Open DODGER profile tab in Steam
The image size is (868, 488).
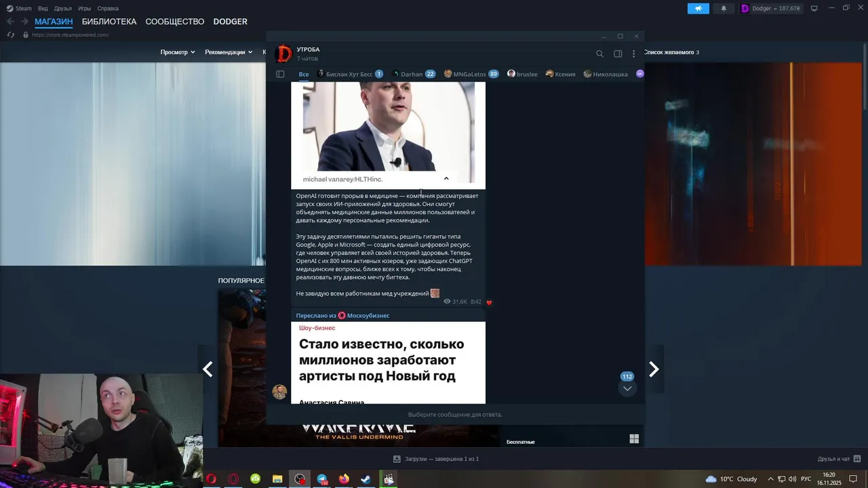(x=231, y=22)
